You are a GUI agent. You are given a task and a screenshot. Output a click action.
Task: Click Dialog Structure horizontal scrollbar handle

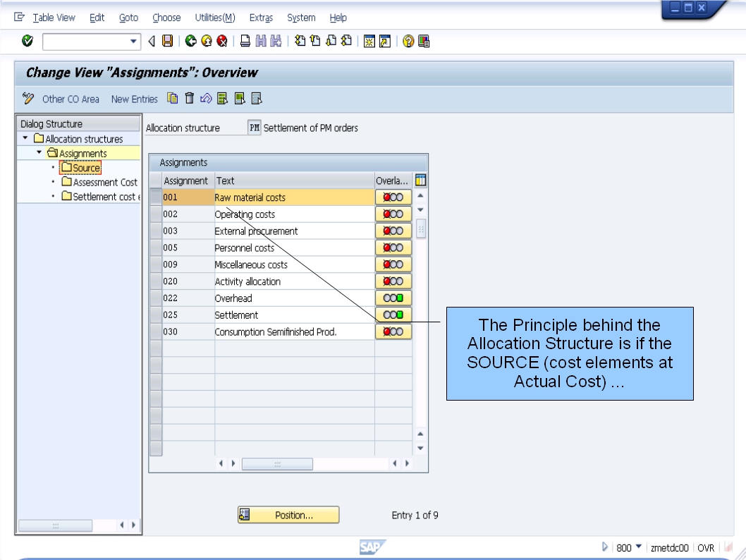pyautogui.click(x=55, y=525)
